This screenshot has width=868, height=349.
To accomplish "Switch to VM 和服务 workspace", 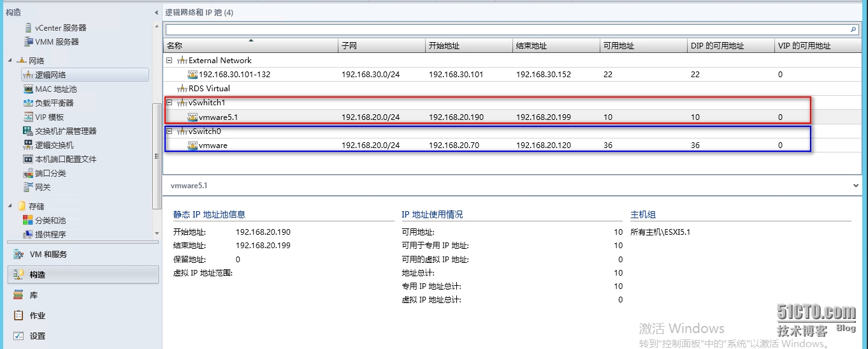I will pyautogui.click(x=83, y=254).
